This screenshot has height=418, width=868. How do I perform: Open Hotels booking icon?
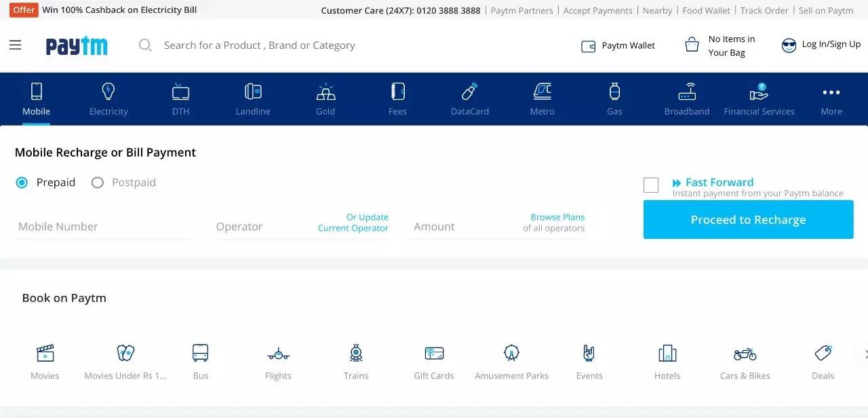(667, 353)
